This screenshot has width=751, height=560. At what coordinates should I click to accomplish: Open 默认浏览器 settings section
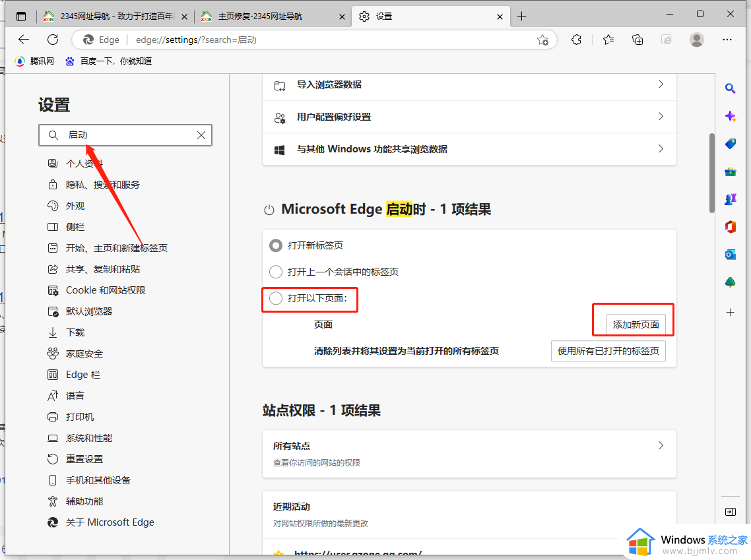click(x=80, y=311)
